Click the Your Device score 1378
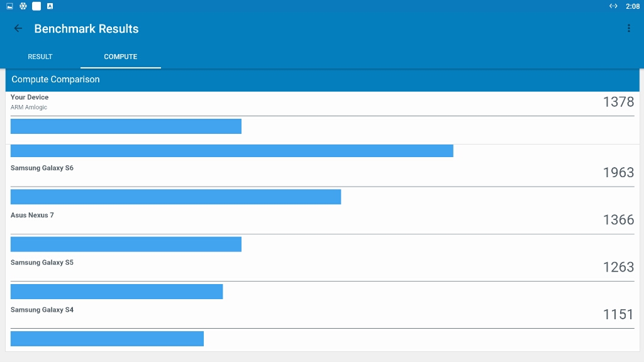Image resolution: width=644 pixels, height=362 pixels. (618, 102)
